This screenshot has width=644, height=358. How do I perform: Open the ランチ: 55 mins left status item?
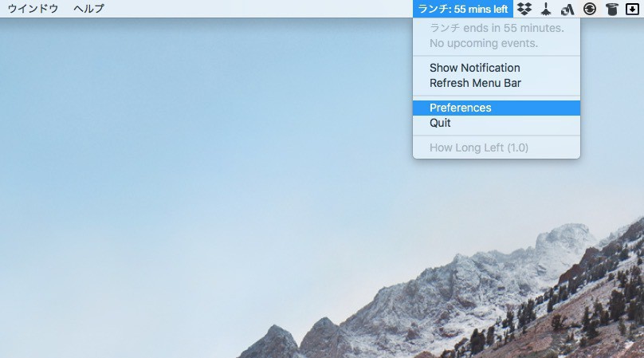coord(463,9)
